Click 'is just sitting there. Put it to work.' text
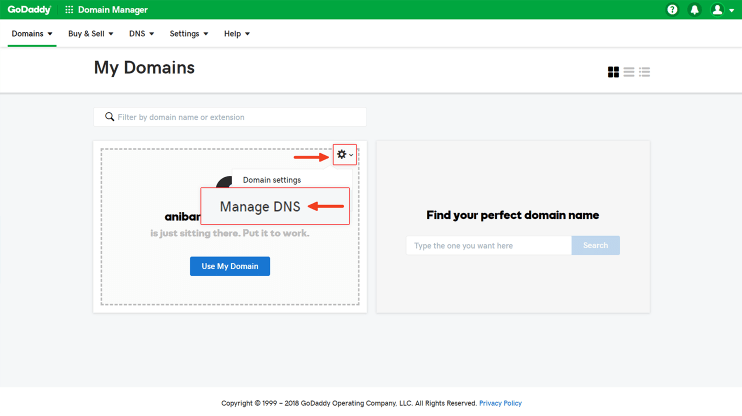 point(230,233)
